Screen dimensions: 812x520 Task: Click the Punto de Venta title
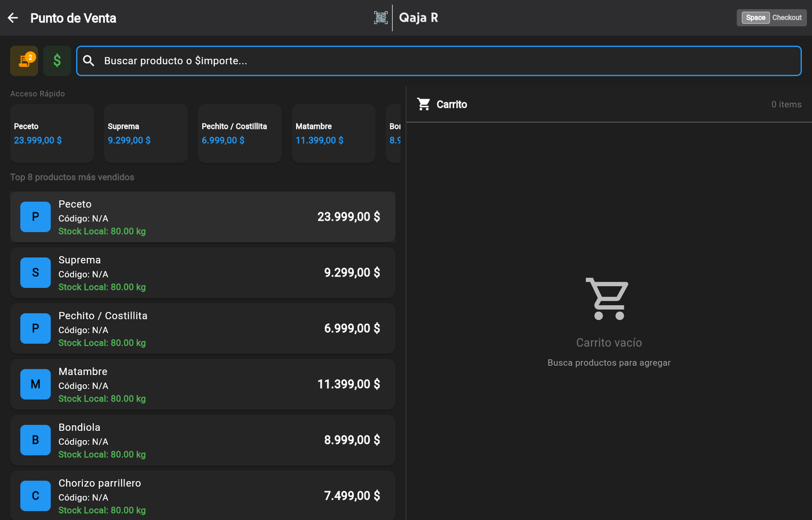(73, 18)
